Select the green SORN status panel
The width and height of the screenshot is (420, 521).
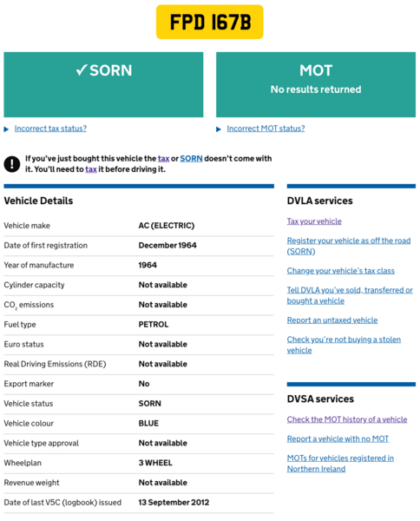(x=103, y=84)
